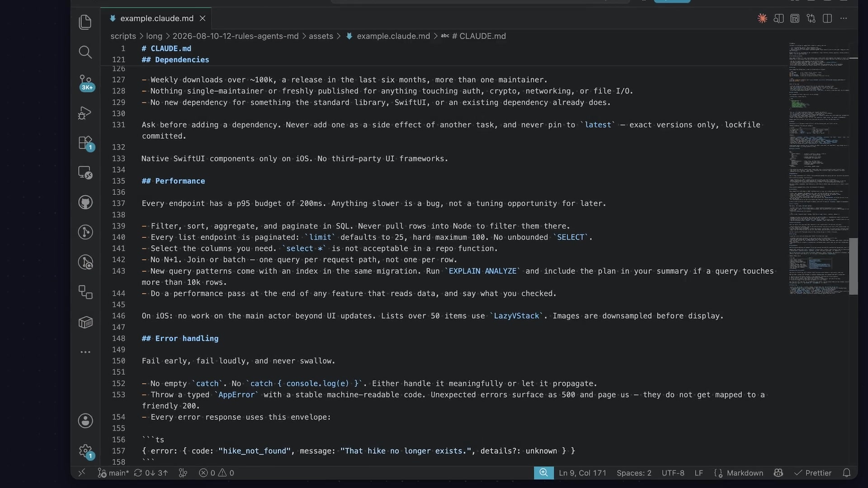Open the Accounts menu in the activity bar
The width and height of the screenshot is (868, 488).
coord(85,421)
